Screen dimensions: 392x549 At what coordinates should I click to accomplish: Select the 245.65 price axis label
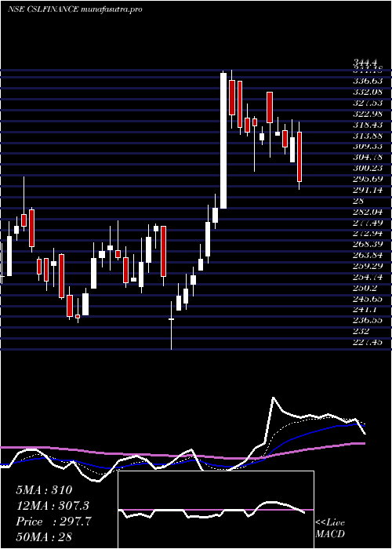(x=368, y=299)
